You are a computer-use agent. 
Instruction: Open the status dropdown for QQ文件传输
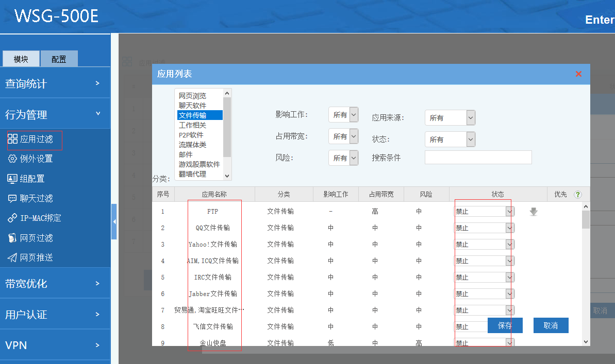(484, 228)
